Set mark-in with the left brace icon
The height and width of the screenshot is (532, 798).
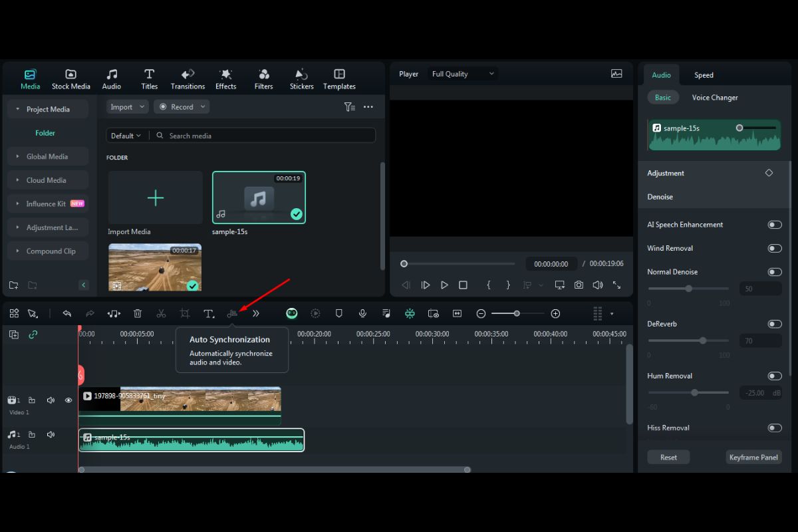pyautogui.click(x=489, y=285)
